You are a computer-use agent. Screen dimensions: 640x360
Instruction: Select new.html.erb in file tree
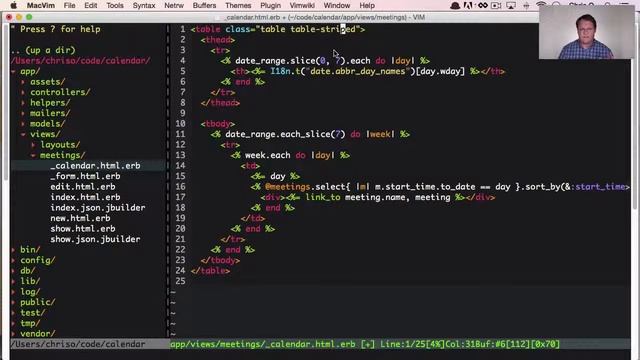80,218
